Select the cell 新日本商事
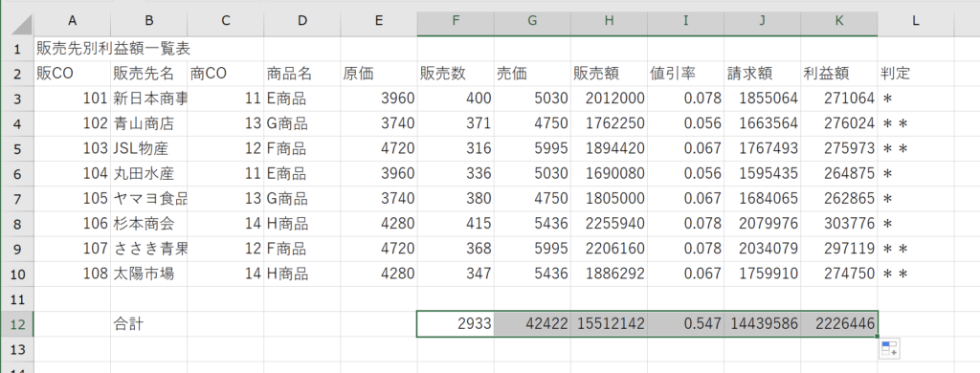 pos(148,99)
